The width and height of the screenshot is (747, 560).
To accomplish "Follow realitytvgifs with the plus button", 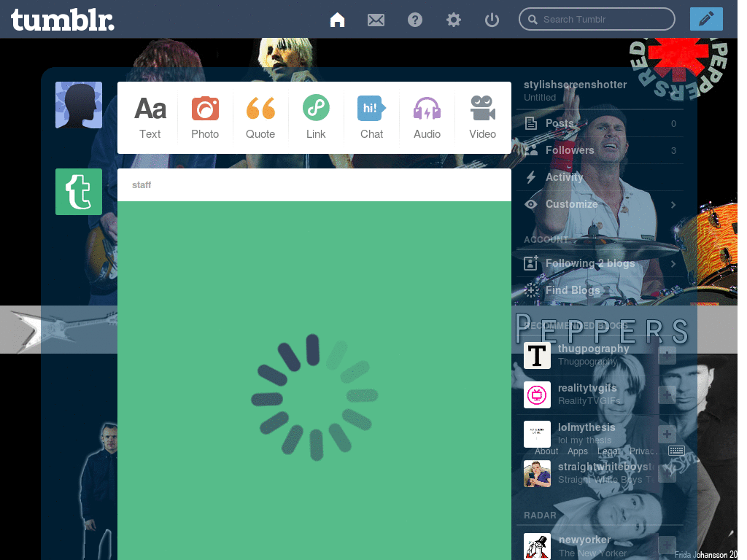I will 667,394.
